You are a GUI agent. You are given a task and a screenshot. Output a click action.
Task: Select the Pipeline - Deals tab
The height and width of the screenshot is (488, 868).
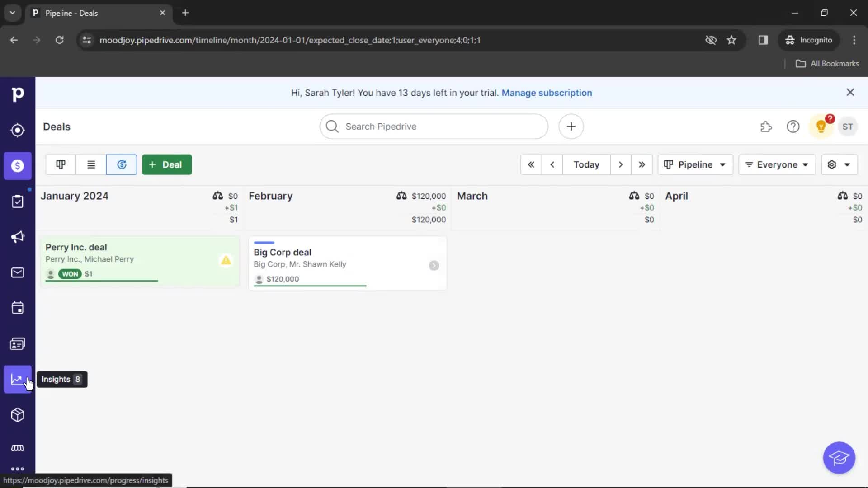tap(99, 13)
